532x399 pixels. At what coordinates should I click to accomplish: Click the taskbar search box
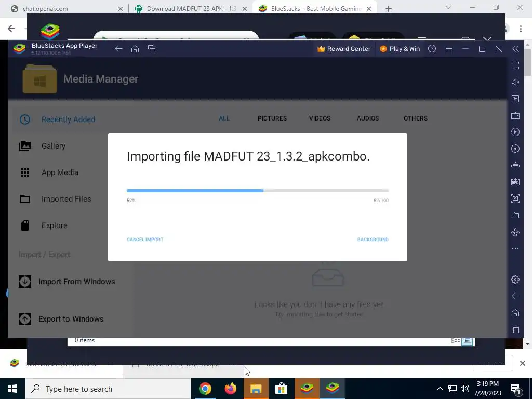[108, 389]
